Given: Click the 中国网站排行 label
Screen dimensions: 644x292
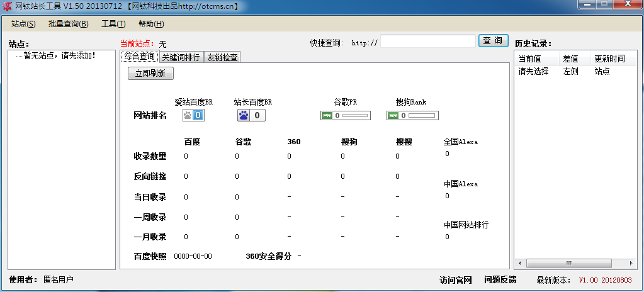Looking at the screenshot, I should pyautogui.click(x=466, y=225).
